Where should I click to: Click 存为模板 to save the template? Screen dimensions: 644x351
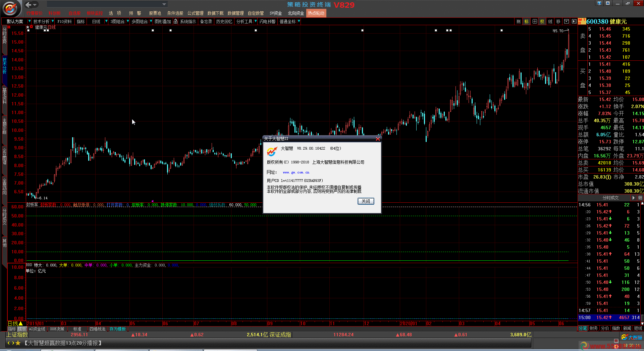coord(117,329)
